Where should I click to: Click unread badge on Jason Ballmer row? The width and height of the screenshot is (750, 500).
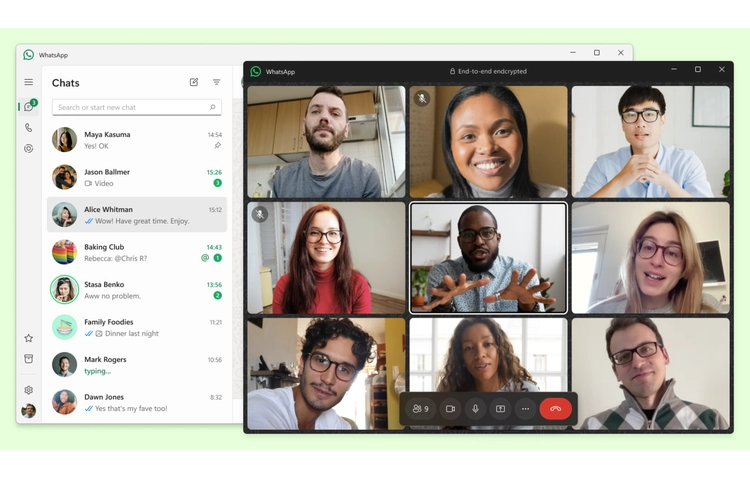[218, 183]
